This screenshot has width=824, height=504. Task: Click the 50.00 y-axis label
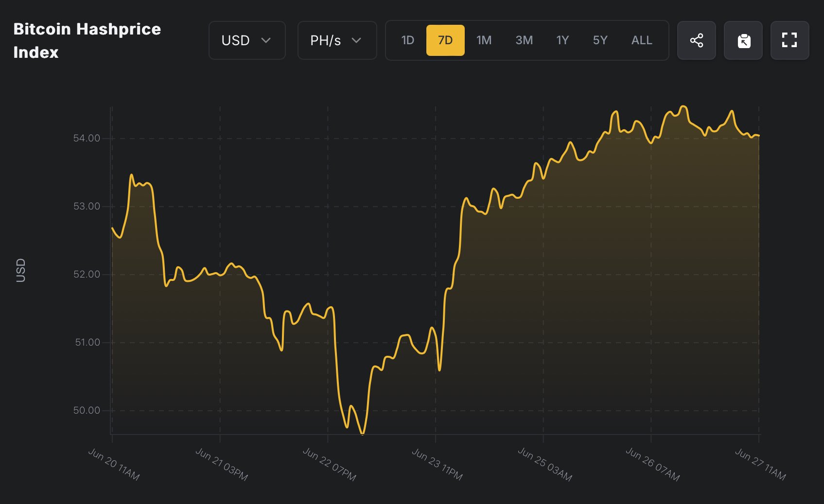(87, 411)
